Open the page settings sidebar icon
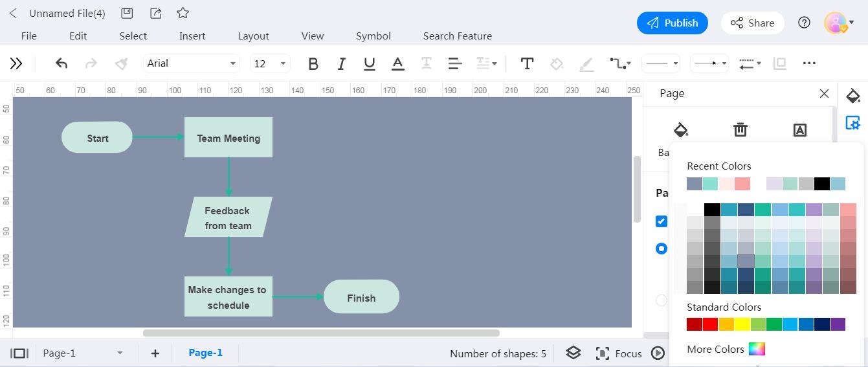Viewport: 868px width, 367px height. (x=853, y=123)
